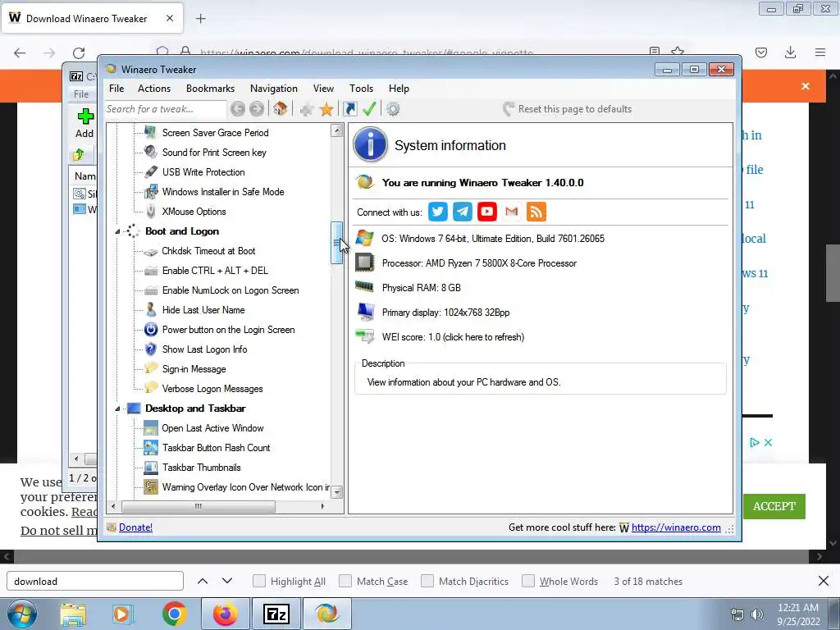The image size is (840, 630).
Task: Reload the page with Firefox refresh icon
Action: [79, 52]
